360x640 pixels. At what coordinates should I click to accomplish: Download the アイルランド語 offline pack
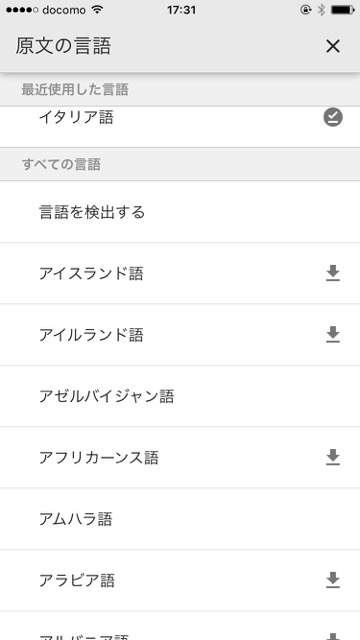click(x=333, y=335)
